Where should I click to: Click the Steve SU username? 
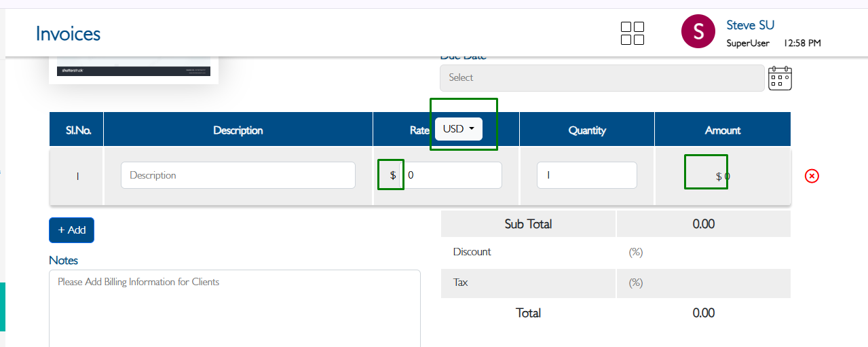(750, 25)
